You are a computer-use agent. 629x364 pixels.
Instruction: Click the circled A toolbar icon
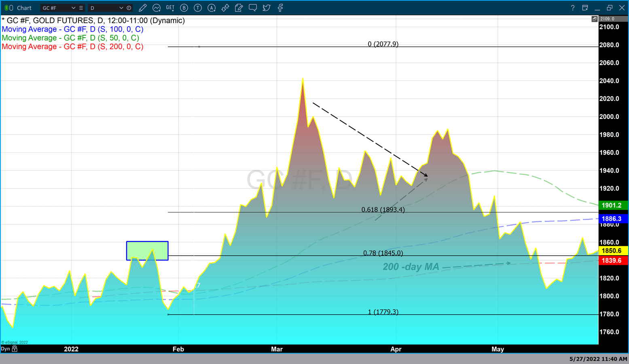click(212, 8)
